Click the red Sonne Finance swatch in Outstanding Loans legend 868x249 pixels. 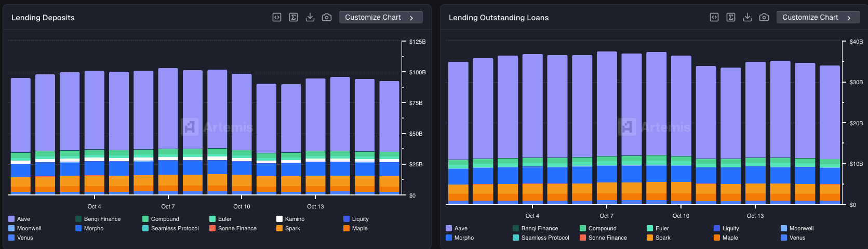[x=583, y=238]
